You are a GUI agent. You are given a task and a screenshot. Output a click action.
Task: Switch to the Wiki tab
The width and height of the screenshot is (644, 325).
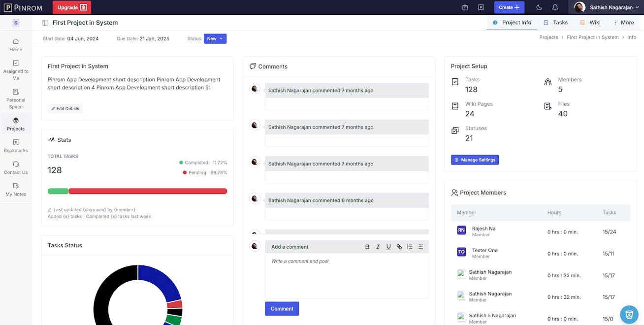pos(590,23)
